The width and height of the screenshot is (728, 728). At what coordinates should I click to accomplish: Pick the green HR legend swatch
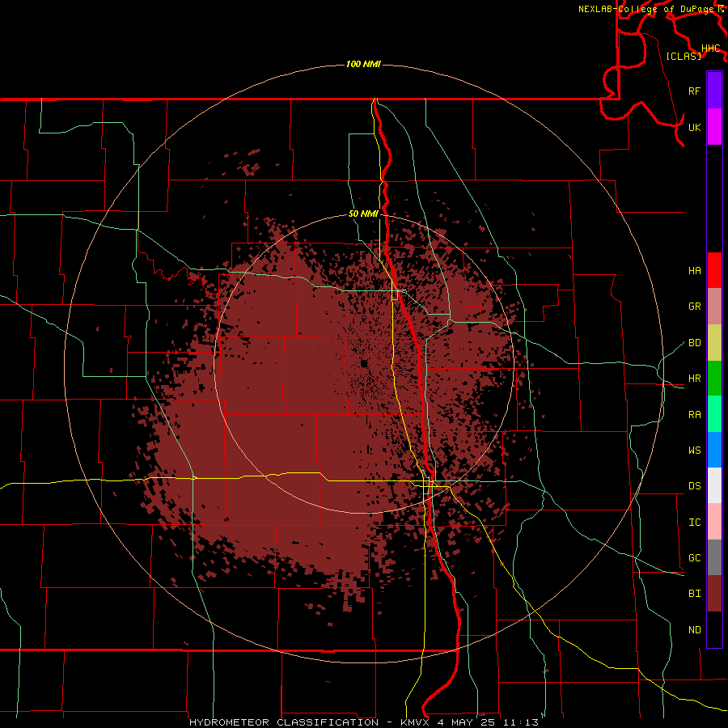pos(714,379)
